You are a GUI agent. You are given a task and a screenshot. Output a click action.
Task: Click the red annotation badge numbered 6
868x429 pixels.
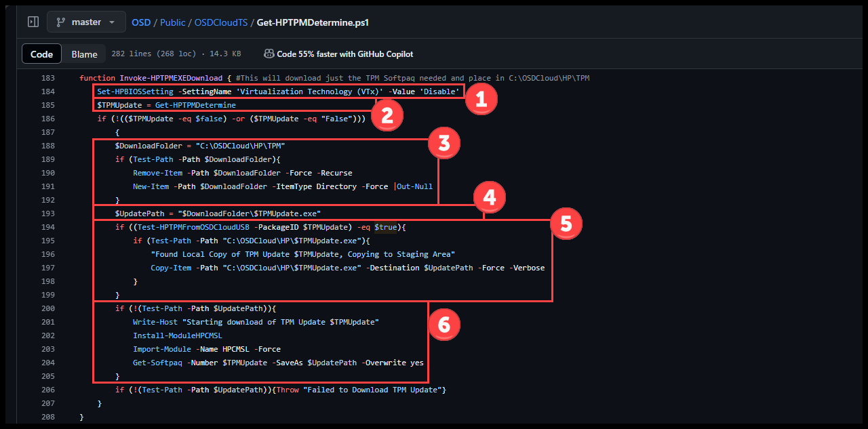(444, 325)
